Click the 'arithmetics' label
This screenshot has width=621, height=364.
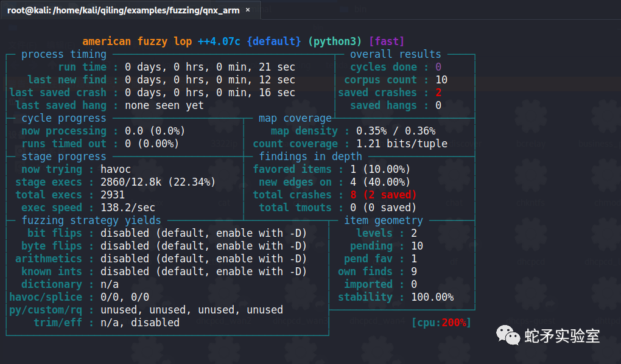[48, 259]
